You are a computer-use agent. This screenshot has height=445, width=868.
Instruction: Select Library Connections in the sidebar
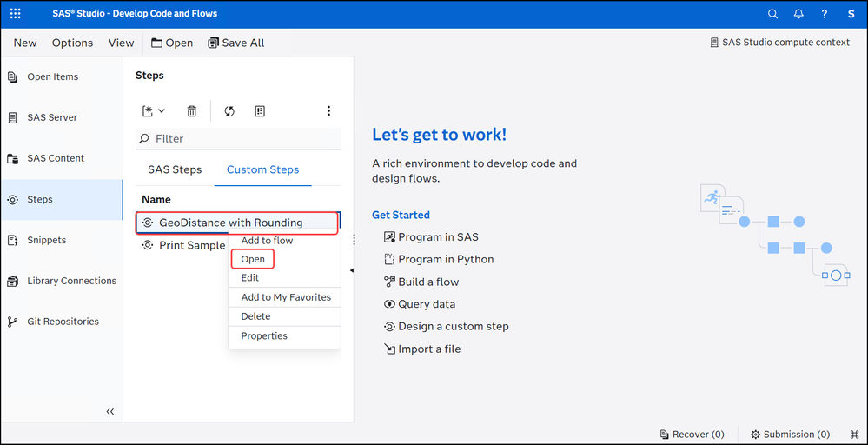click(62, 281)
